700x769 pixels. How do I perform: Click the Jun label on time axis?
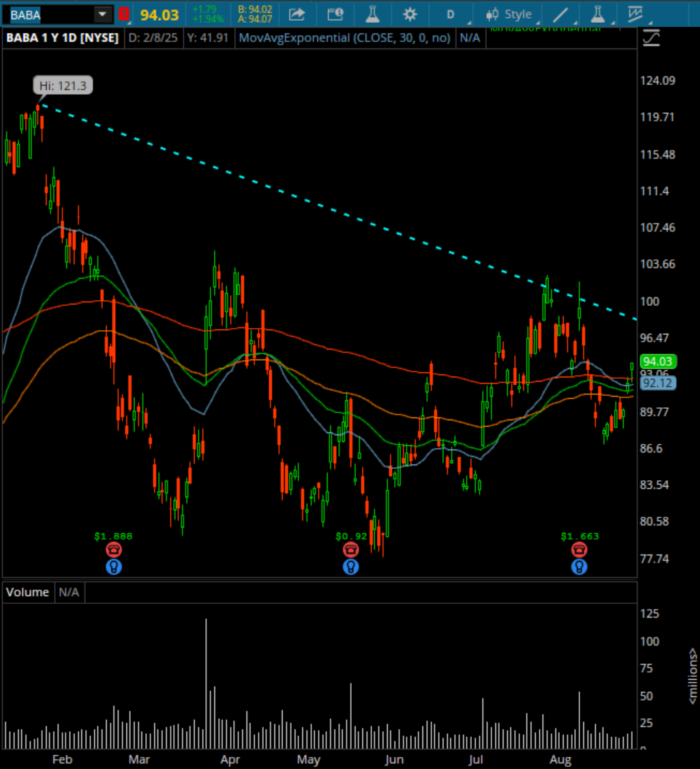click(395, 760)
